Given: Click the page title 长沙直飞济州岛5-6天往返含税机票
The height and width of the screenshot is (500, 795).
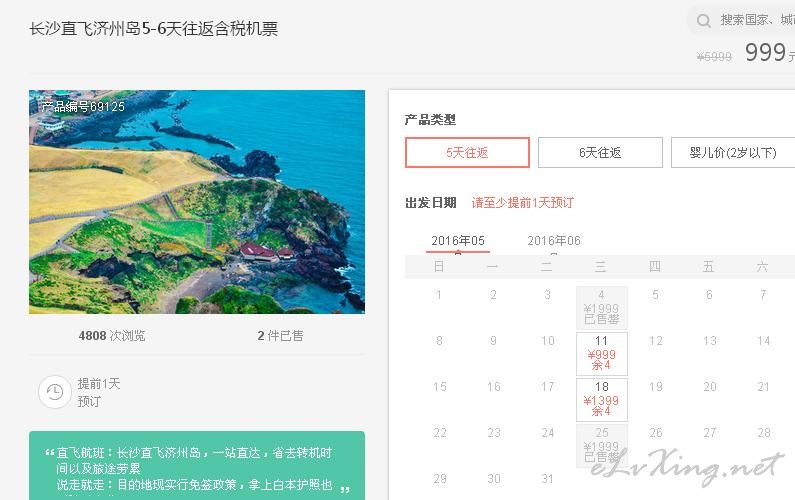Looking at the screenshot, I should (x=154, y=28).
